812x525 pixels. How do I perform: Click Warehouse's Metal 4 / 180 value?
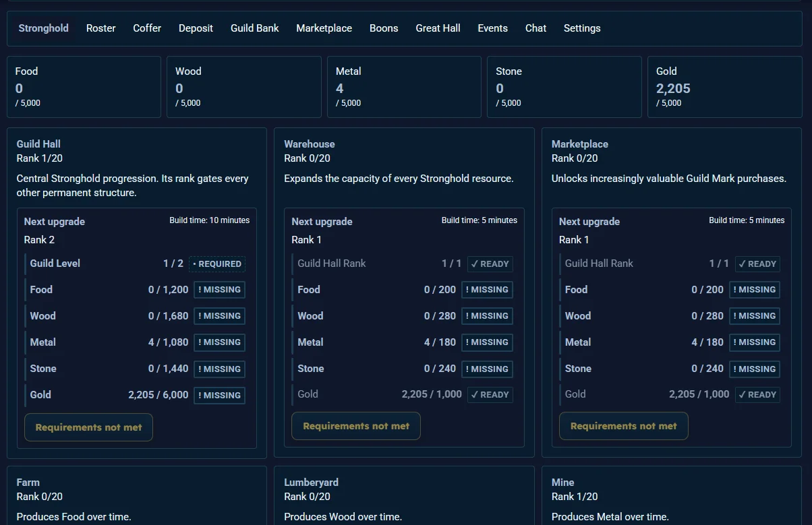pyautogui.click(x=440, y=342)
